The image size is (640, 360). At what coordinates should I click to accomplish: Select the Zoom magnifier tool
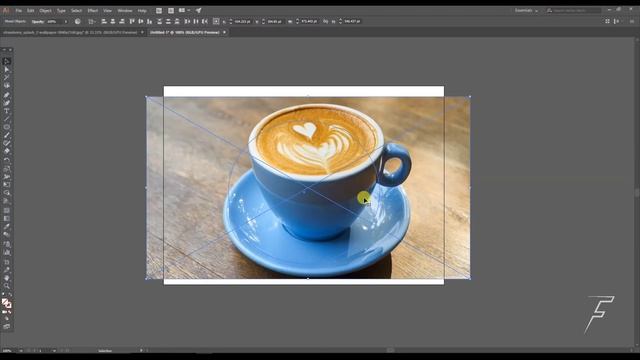tap(7, 286)
